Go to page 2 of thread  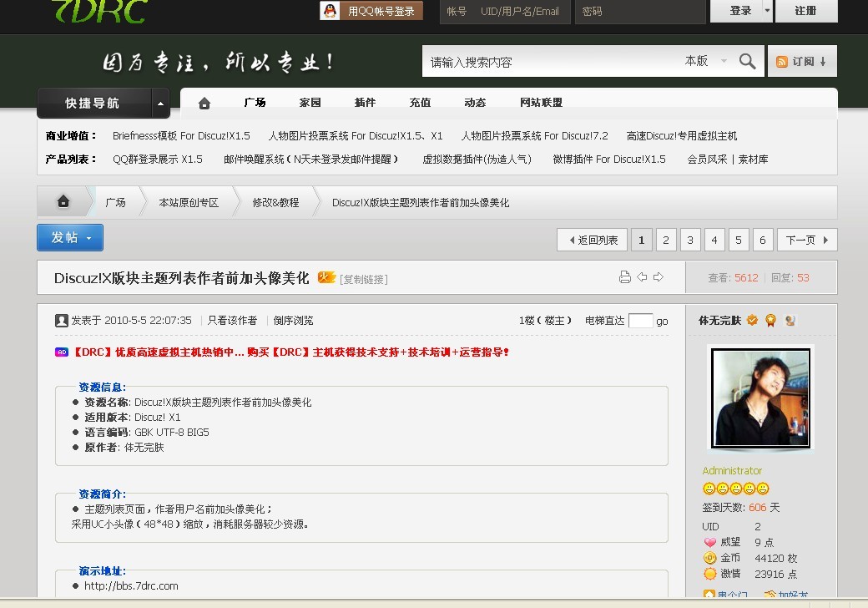[666, 240]
